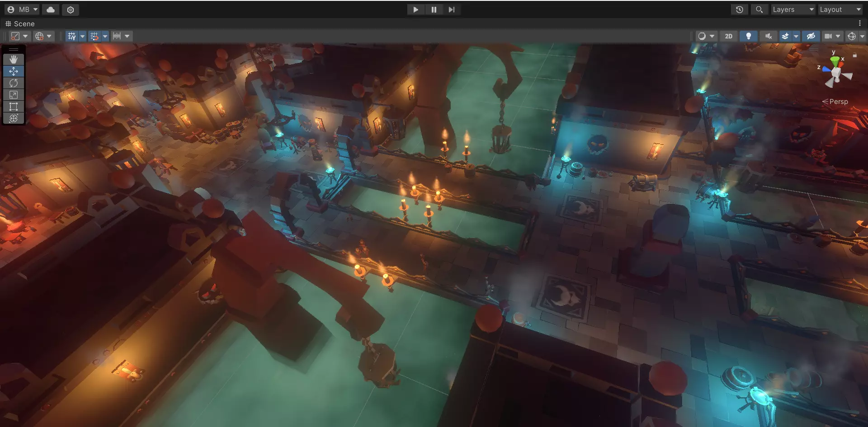Switch to the Scene tab
The height and width of the screenshot is (427, 868).
coord(20,23)
